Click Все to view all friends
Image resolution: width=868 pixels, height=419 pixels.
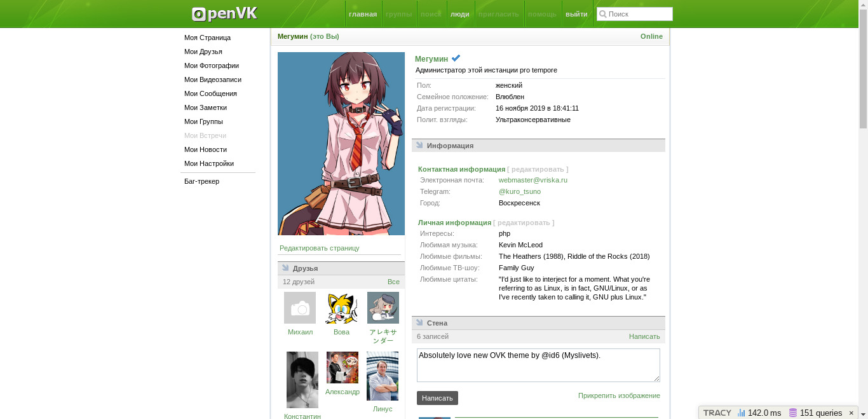click(393, 282)
